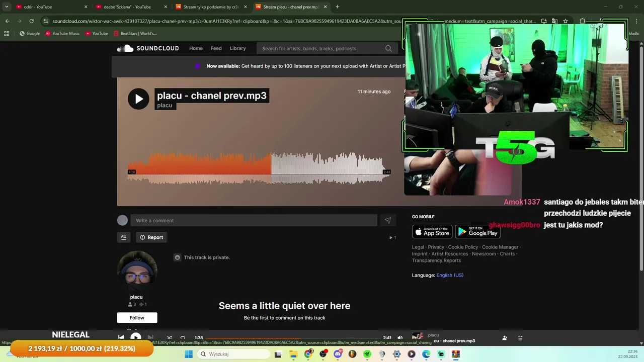The height and width of the screenshot is (362, 644).
Task: Go to Home in SoundCloud navigation
Action: (x=196, y=48)
